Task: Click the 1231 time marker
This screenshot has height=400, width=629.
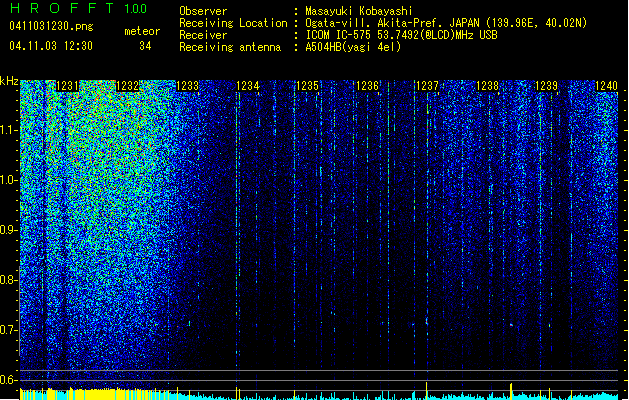Action: [67, 86]
